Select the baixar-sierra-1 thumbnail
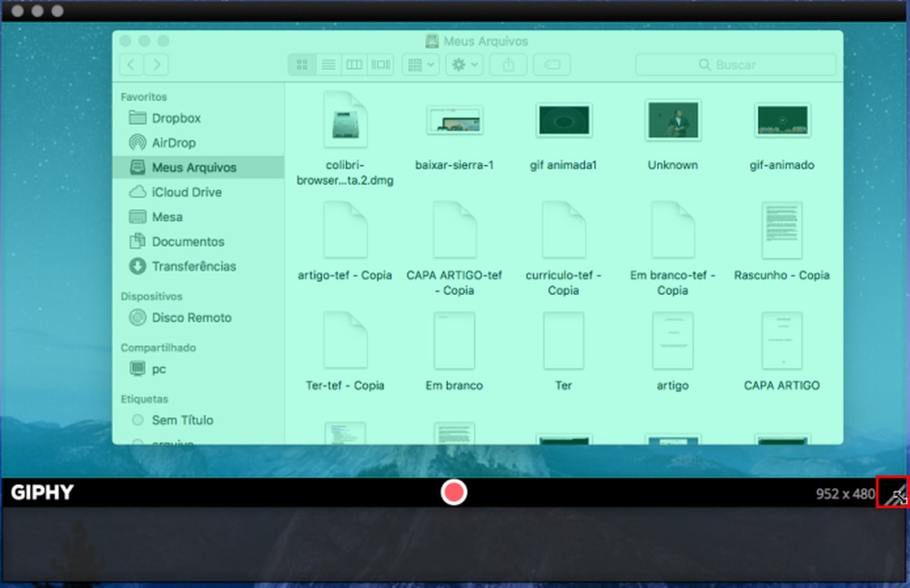910x588 pixels. click(x=454, y=120)
